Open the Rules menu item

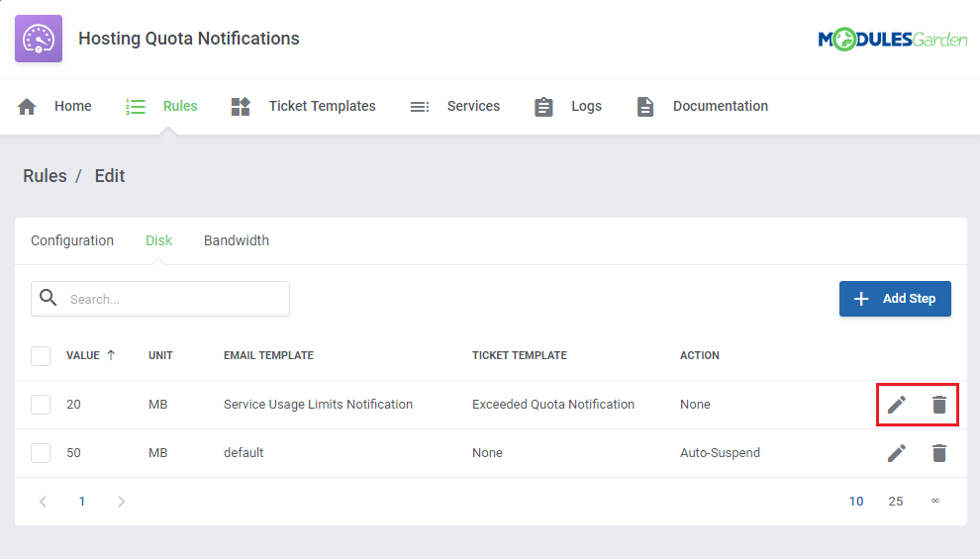tap(180, 106)
